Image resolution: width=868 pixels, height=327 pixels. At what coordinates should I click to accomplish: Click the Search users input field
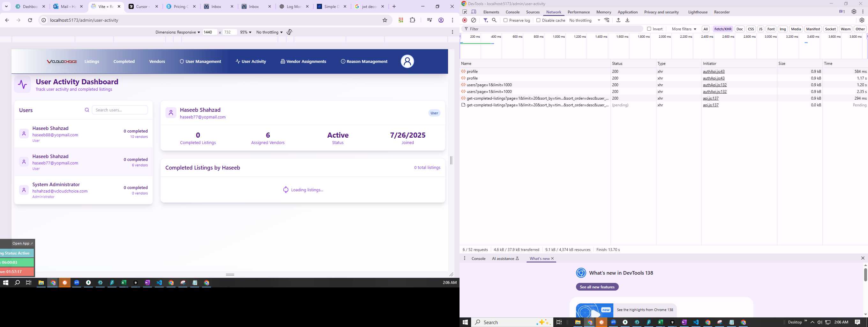pyautogui.click(x=120, y=110)
